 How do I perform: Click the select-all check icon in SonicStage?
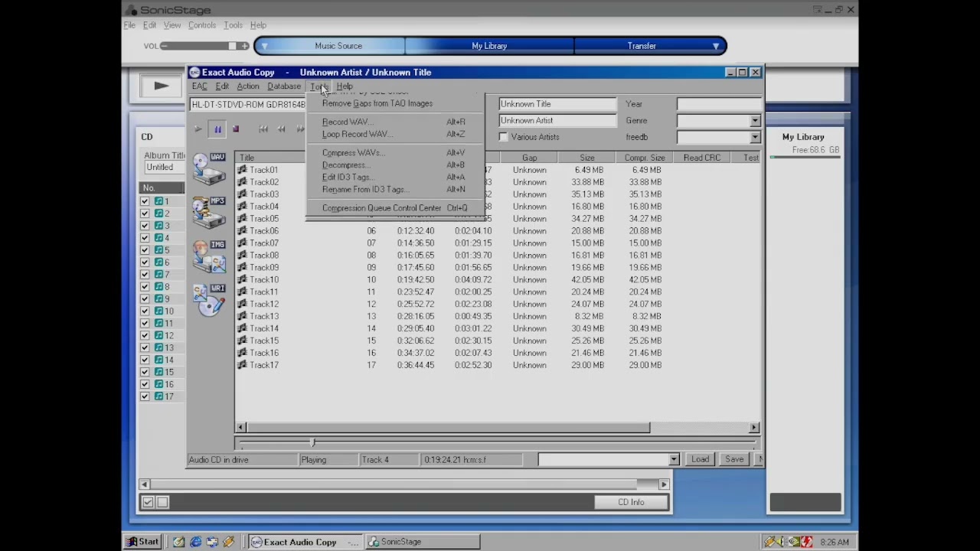pos(148,502)
